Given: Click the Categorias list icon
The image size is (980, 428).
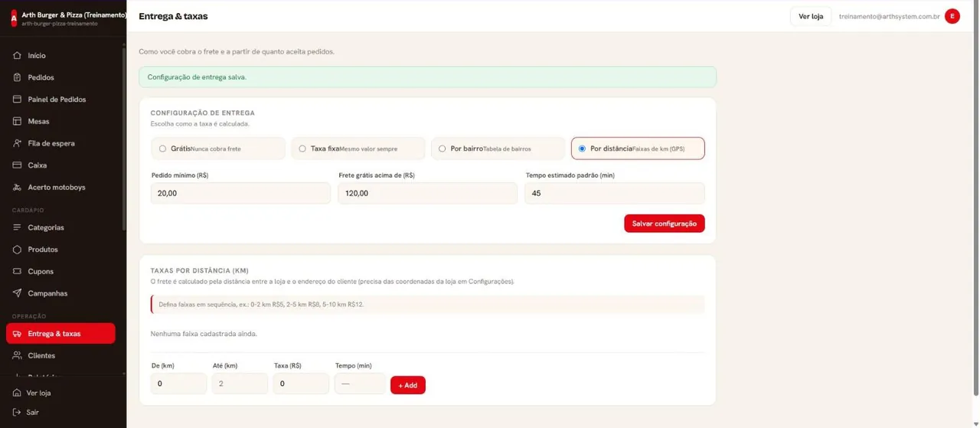Looking at the screenshot, I should click(18, 227).
